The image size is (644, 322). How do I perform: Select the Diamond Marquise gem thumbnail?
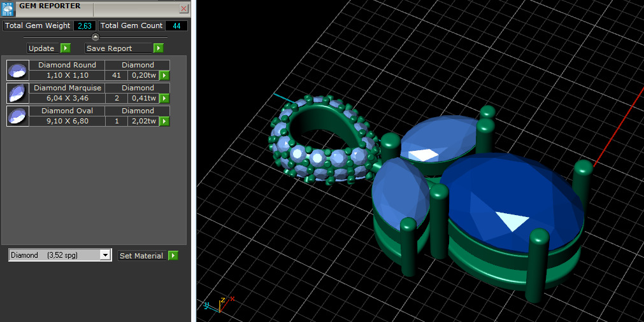click(18, 93)
